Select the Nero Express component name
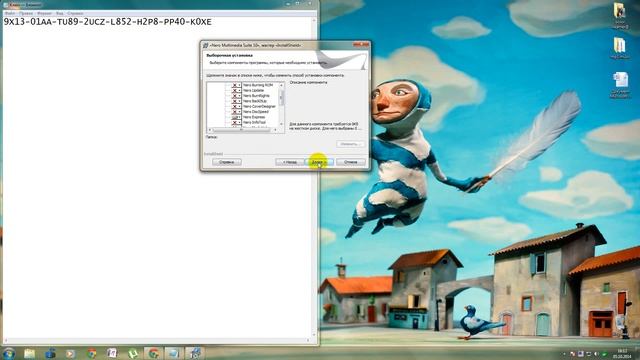640x360 pixels. click(254, 117)
